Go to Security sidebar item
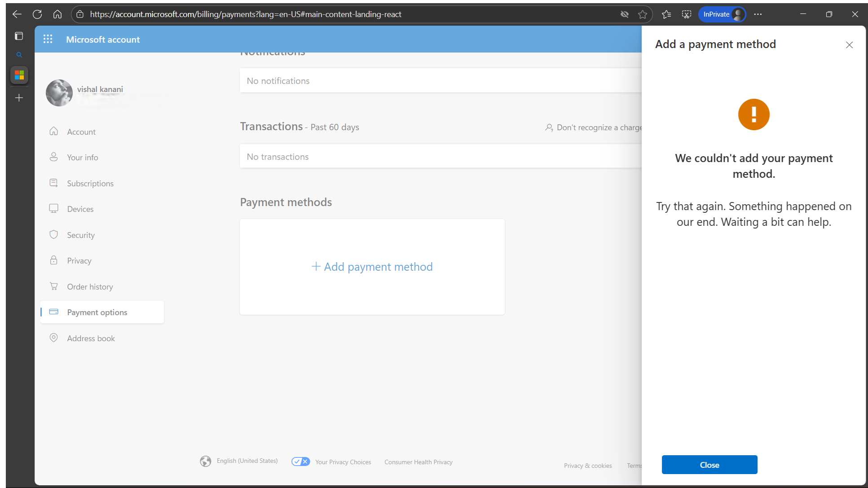The image size is (868, 488). click(x=81, y=235)
